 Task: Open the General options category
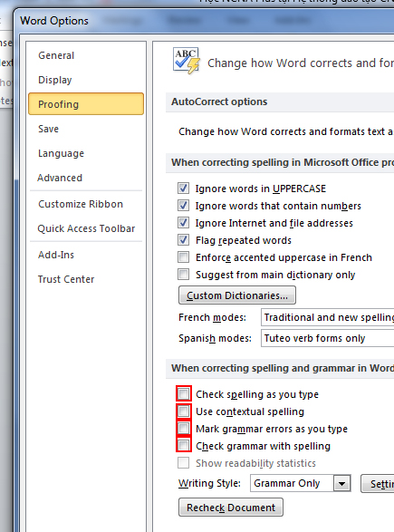(56, 55)
